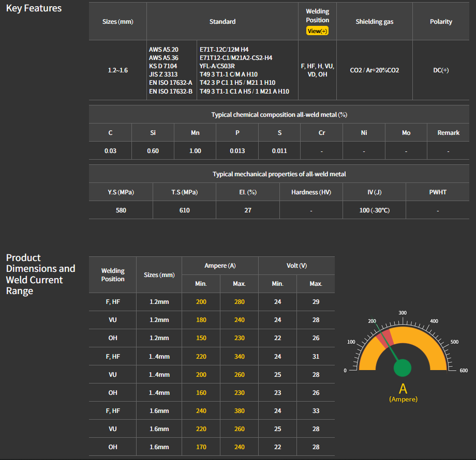Click the DC(+) polarity value
Image resolution: width=476 pixels, height=460 pixels.
coord(441,70)
